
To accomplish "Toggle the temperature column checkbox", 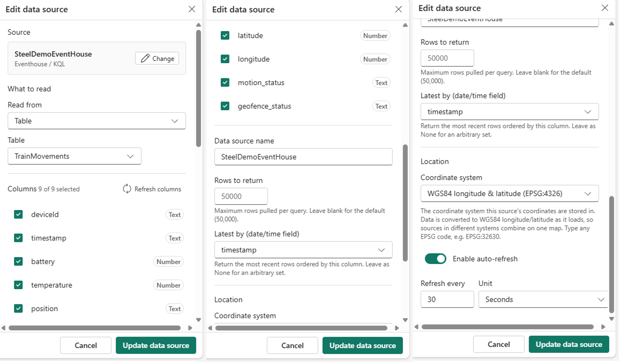I will point(18,285).
